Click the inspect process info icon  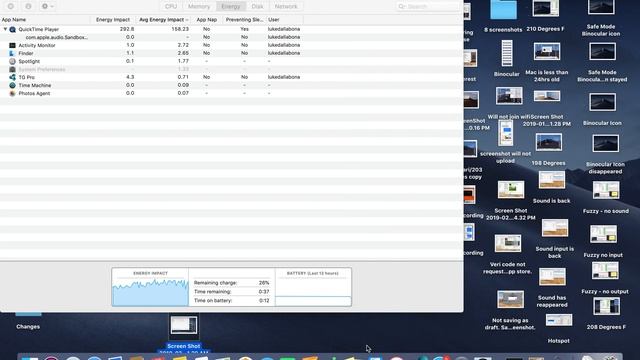(28, 6)
